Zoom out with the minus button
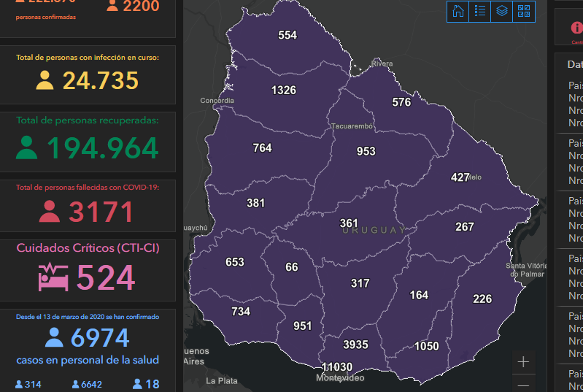The image size is (583, 392). pos(523,385)
